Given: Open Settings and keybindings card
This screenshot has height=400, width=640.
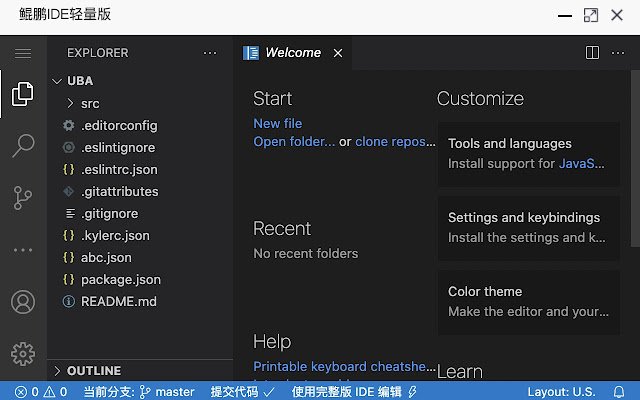Looking at the screenshot, I should tap(529, 228).
